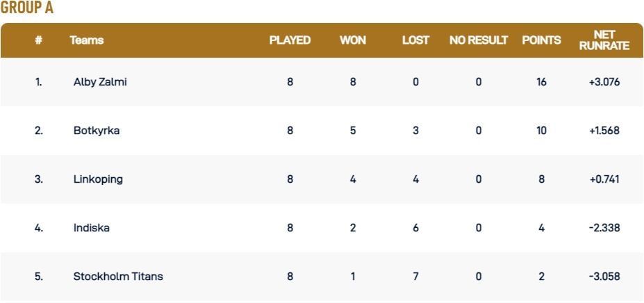Click the Indiska team name

tap(91, 228)
